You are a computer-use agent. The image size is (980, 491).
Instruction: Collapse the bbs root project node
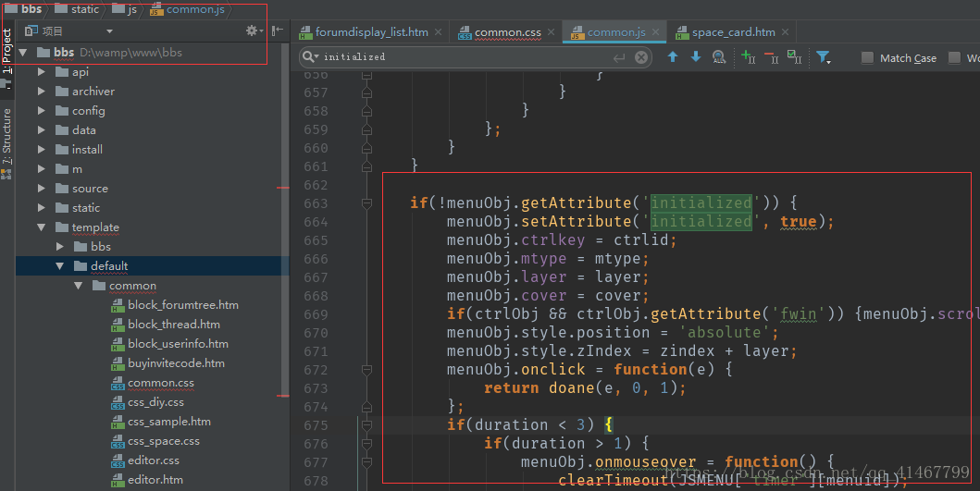(x=23, y=53)
